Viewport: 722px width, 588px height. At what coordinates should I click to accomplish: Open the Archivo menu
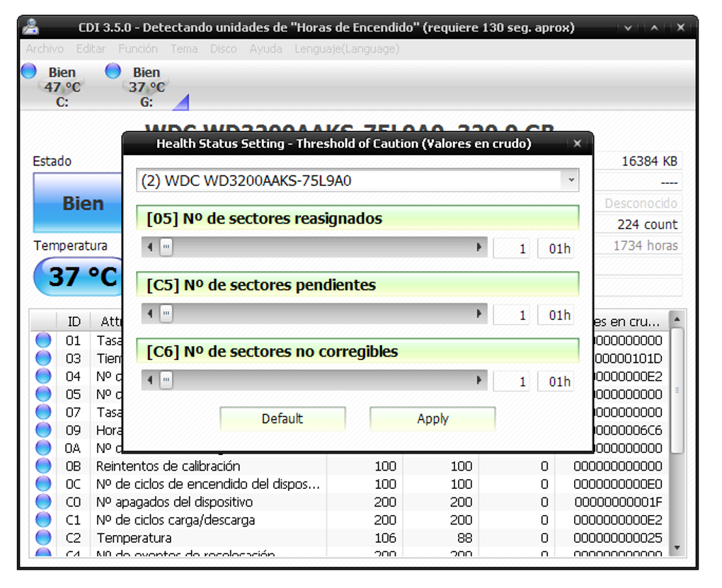point(45,49)
